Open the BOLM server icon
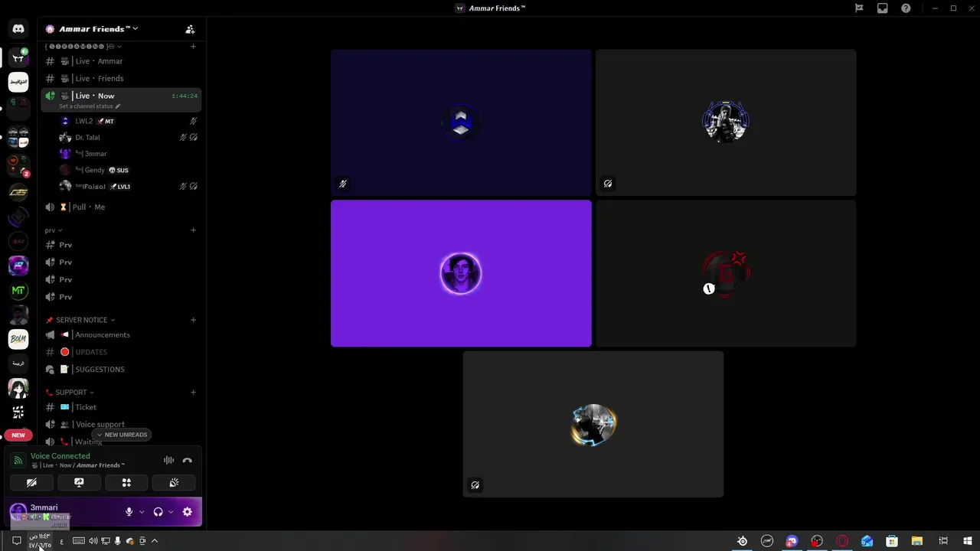 18,338
